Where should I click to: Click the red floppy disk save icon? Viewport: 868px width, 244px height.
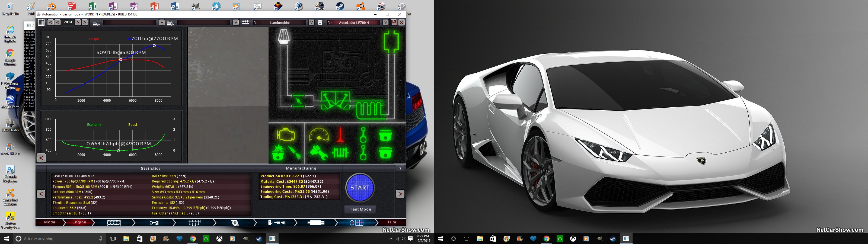pyautogui.click(x=394, y=23)
